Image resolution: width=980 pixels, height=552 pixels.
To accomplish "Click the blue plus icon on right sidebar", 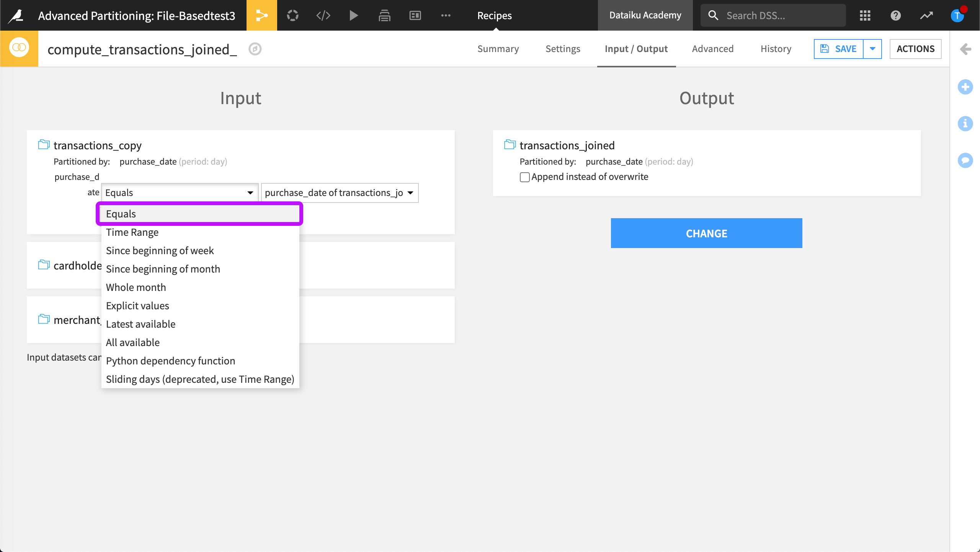I will [x=966, y=87].
